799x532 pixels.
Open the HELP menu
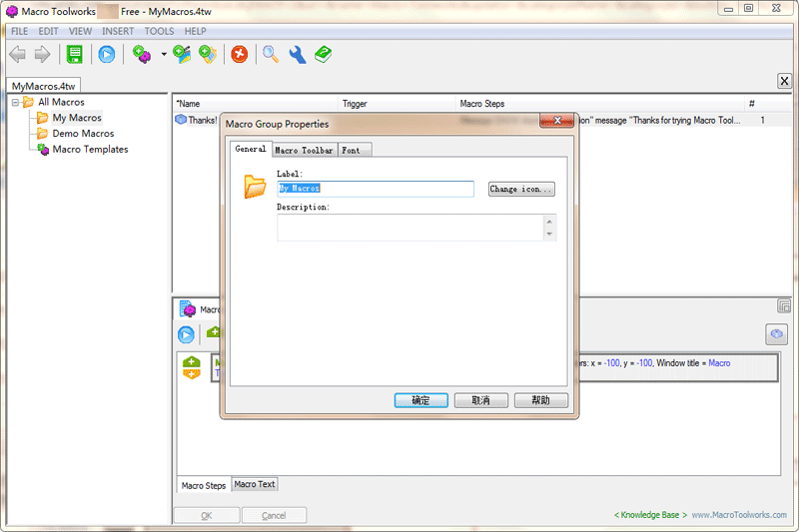click(195, 31)
